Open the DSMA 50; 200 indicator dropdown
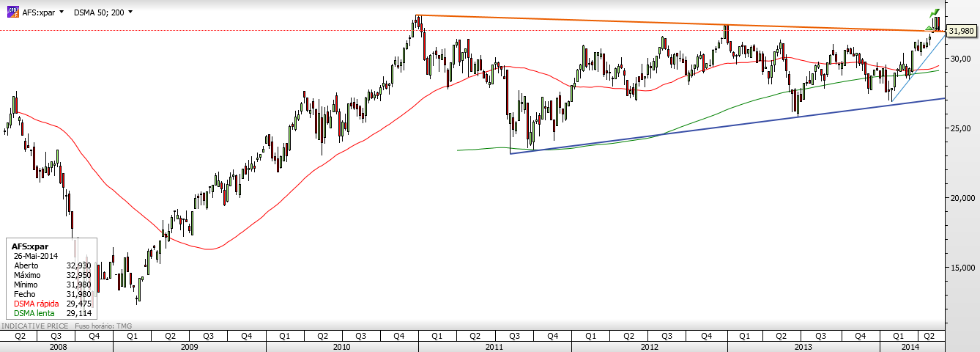The width and height of the screenshot is (980, 352). (130, 12)
